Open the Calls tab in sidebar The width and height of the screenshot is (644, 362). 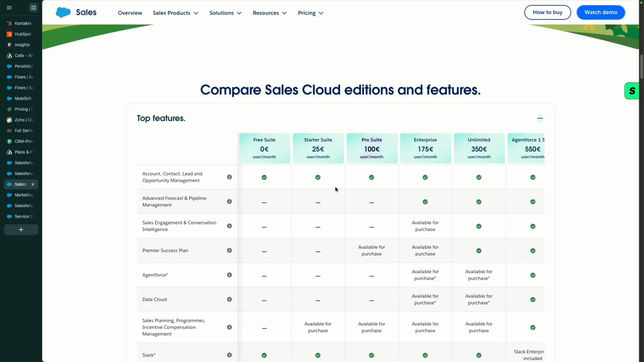click(21, 56)
